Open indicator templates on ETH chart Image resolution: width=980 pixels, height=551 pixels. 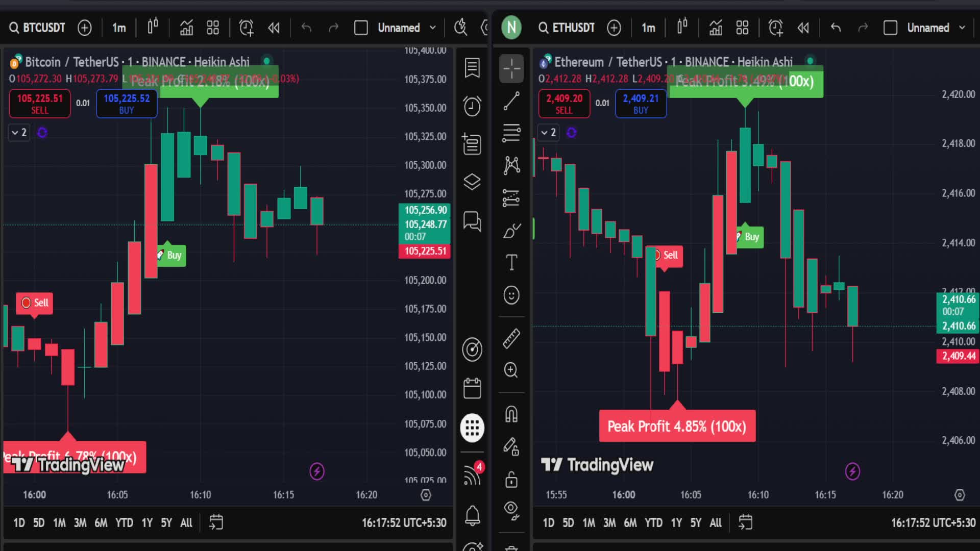point(742,28)
